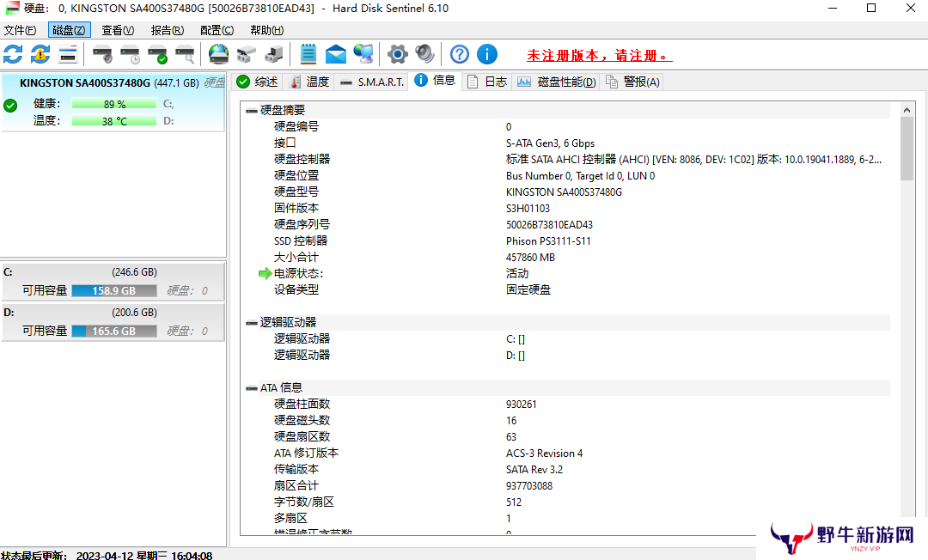Click the blue info about icon
The image size is (928, 560).
pos(487,54)
